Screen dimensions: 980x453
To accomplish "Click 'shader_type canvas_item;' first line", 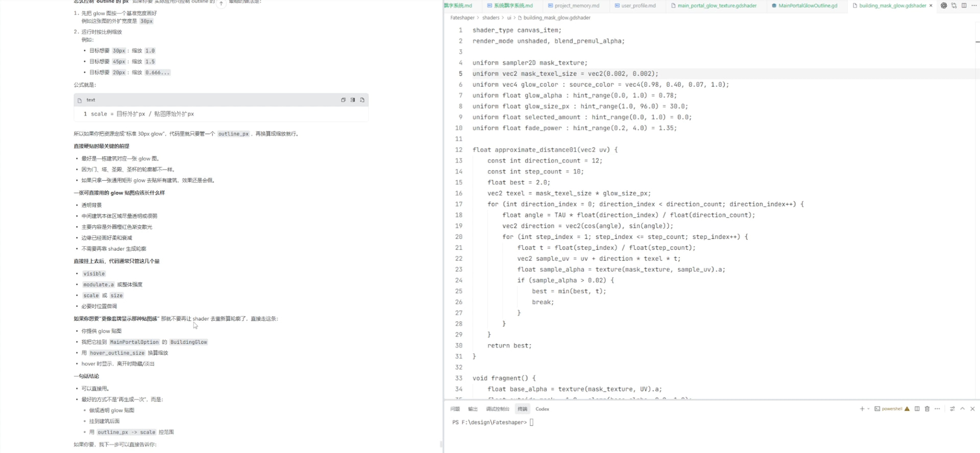I will [x=517, y=31].
